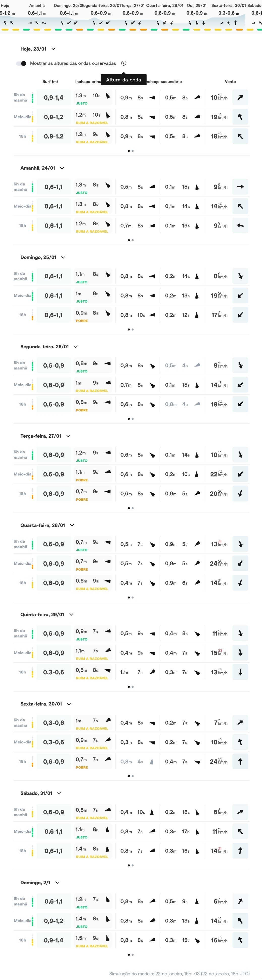Click wind arrow for Sexta-feira 30/01 18h
Image resolution: width=262 pixels, height=980 pixels.
[x=240, y=761]
